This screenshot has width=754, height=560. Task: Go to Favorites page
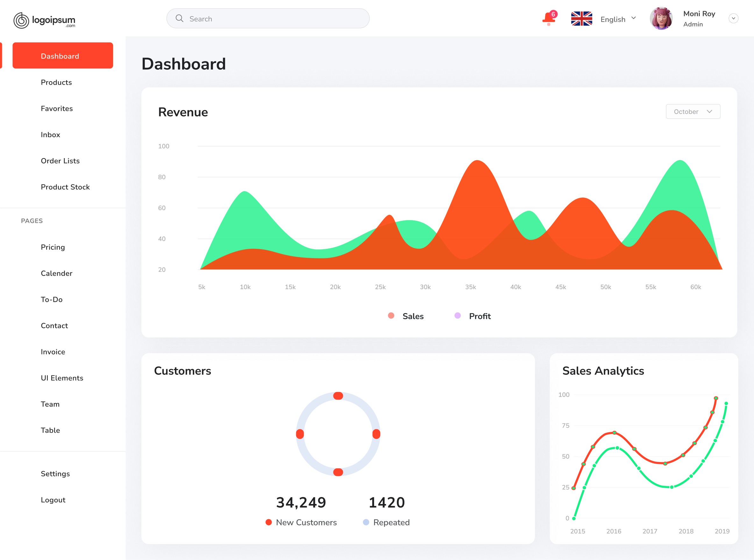(57, 108)
